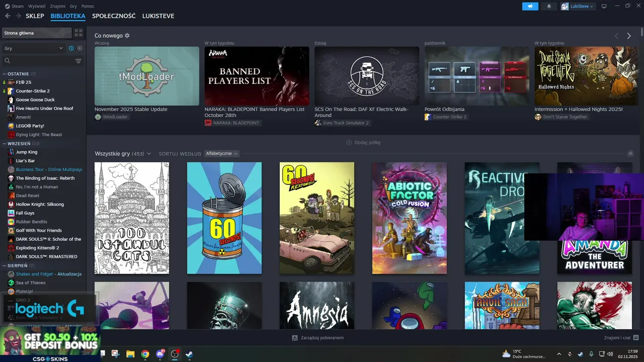Open Co nowego settings gear
The width and height of the screenshot is (644, 362).
pos(127,36)
